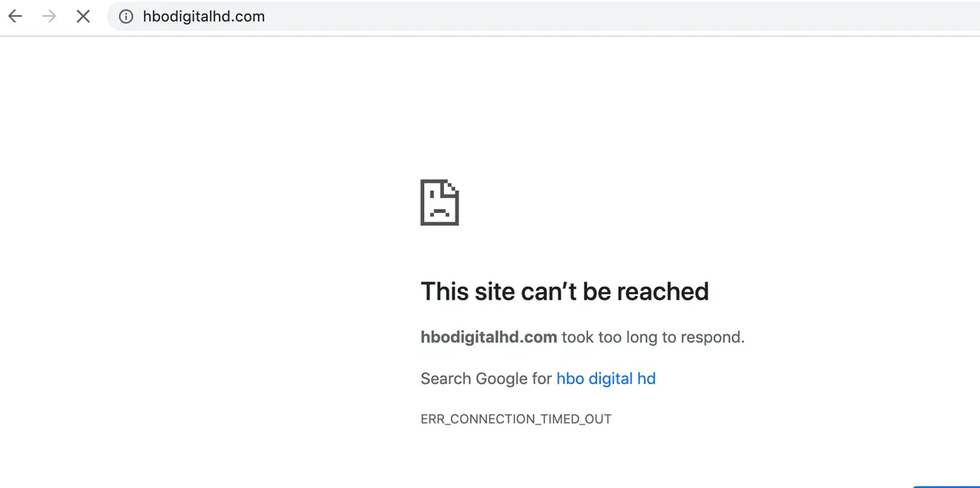Click 'This site' at the heading start
This screenshot has height=488, width=980.
(468, 291)
